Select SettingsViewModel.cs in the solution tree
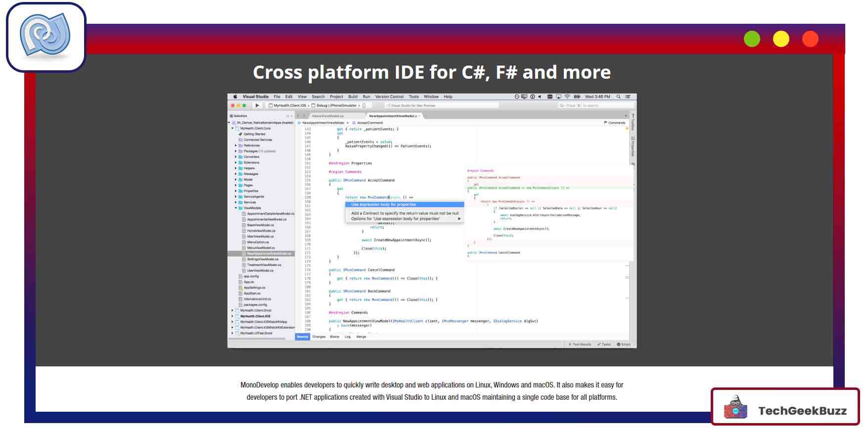868x431 pixels. pos(263,259)
